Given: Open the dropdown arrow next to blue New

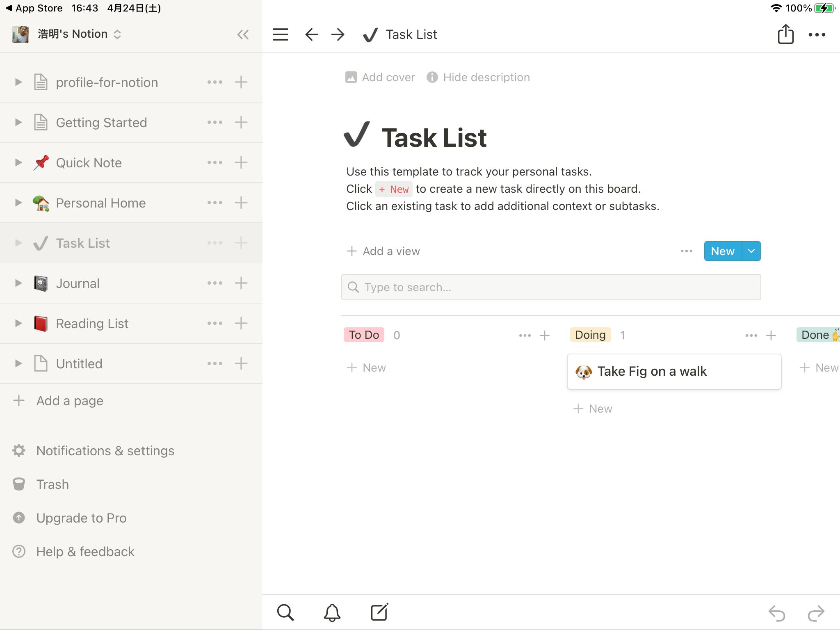Looking at the screenshot, I should pyautogui.click(x=751, y=251).
